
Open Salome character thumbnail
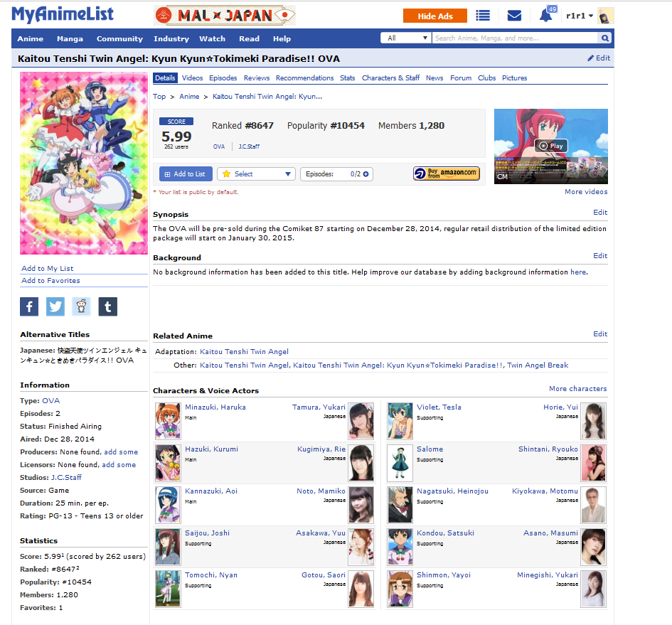click(x=400, y=463)
